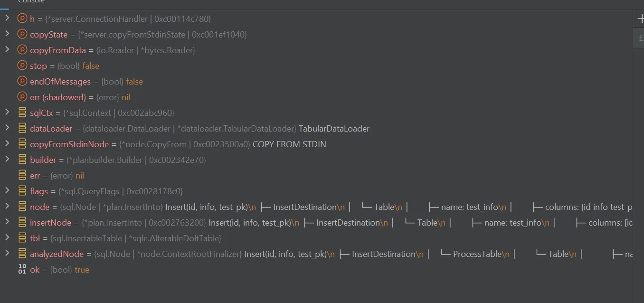The image size is (644, 303).
Task: Click the parameter icon beside endOfMessages
Action: [22, 81]
